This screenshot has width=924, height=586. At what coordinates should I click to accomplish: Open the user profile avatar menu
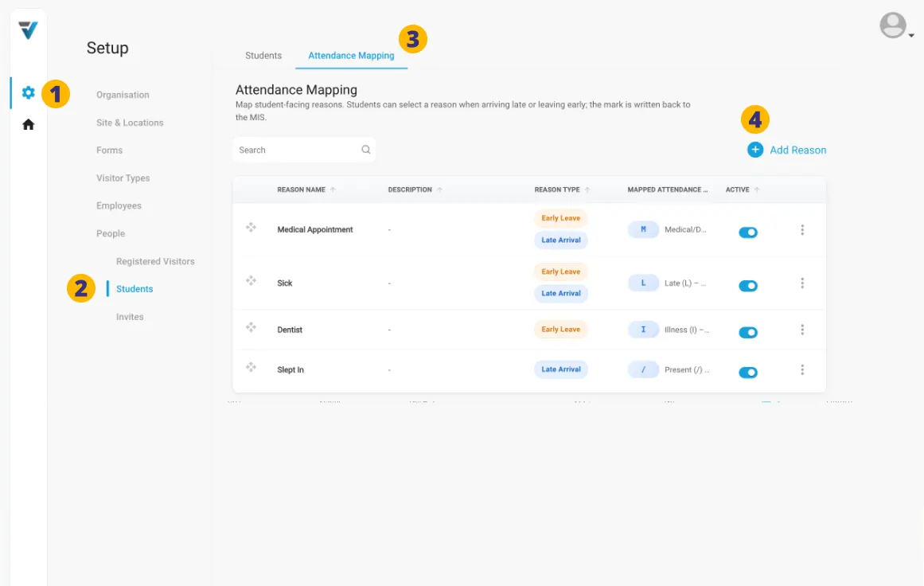pos(893,25)
